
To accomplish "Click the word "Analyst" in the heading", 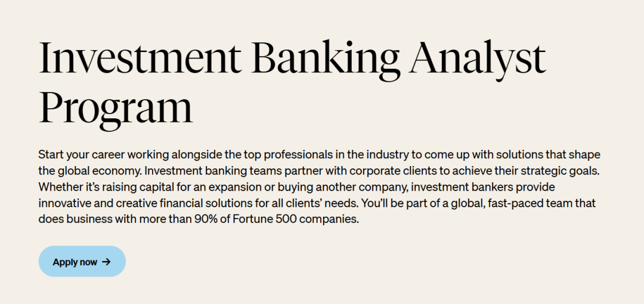I will coord(477,60).
